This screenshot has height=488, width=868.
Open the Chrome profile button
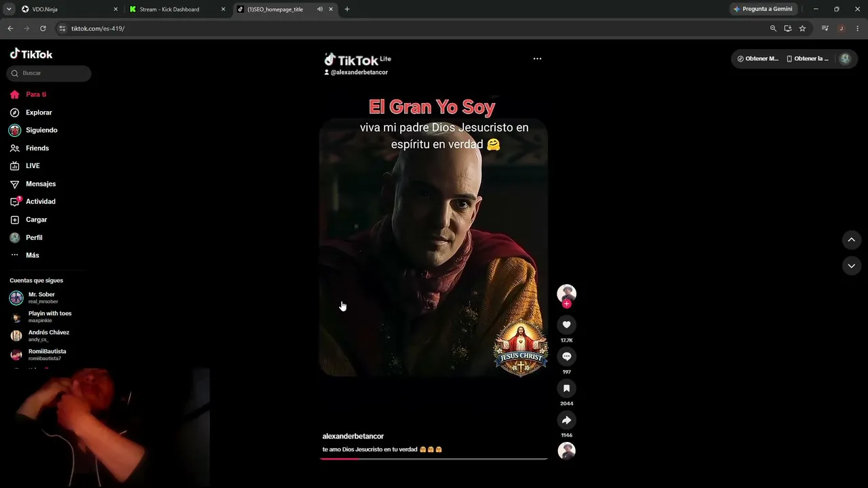842,28
